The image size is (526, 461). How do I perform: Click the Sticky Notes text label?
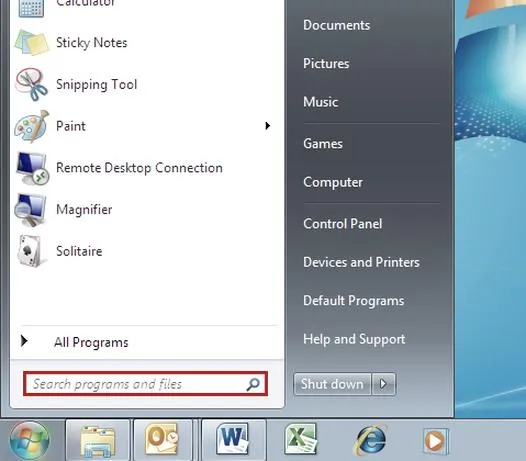(x=92, y=43)
